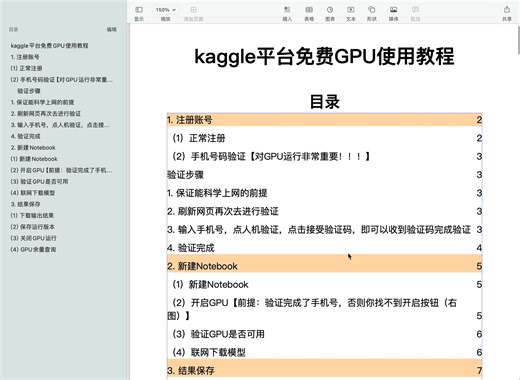This screenshot has width=520, height=380.
Task: Open the 媒体 media icon
Action: pyautogui.click(x=394, y=10)
